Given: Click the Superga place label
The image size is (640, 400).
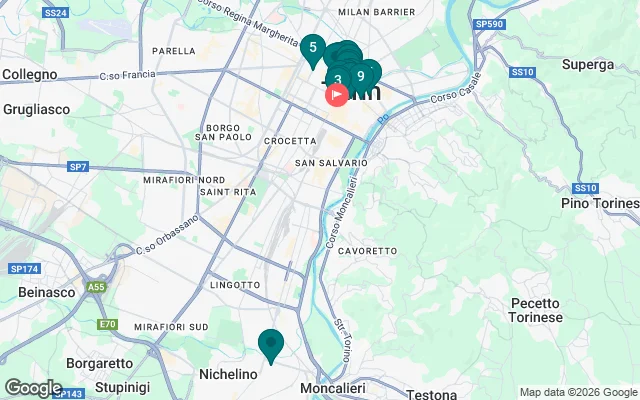Looking at the screenshot, I should click(x=588, y=64).
